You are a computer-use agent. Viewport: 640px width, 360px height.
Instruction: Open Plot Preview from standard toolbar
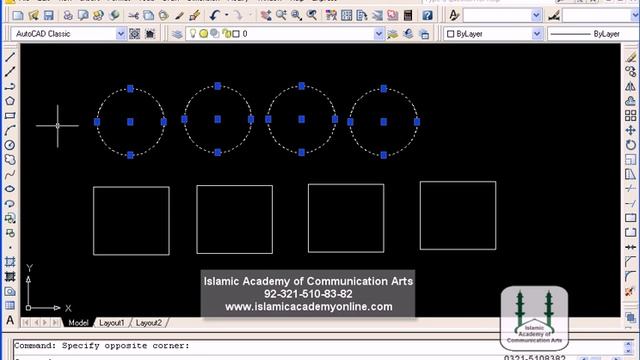coord(83,16)
